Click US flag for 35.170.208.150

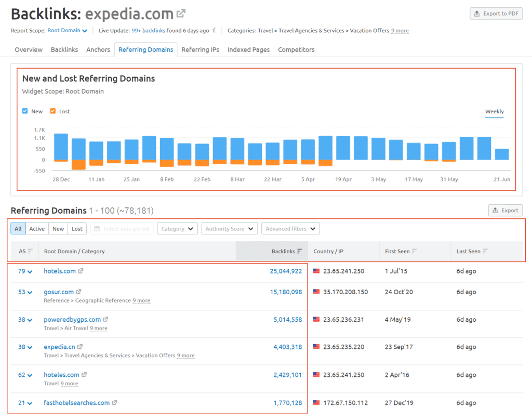[x=316, y=292]
